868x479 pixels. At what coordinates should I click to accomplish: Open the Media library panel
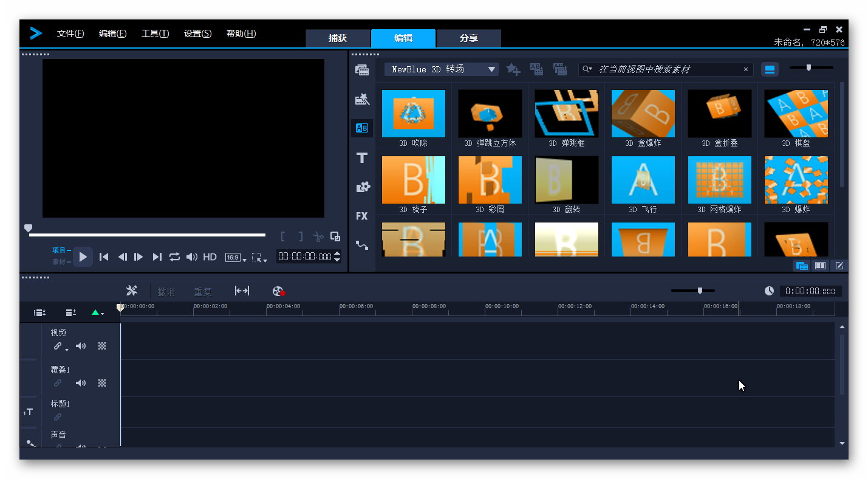pos(362,70)
